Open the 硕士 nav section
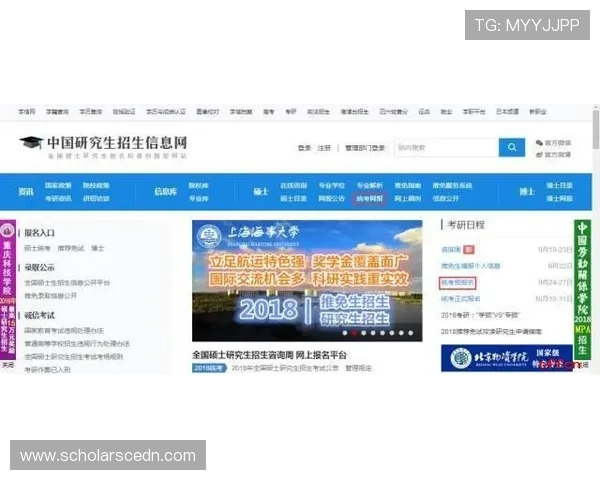The image size is (600, 480). (261, 191)
